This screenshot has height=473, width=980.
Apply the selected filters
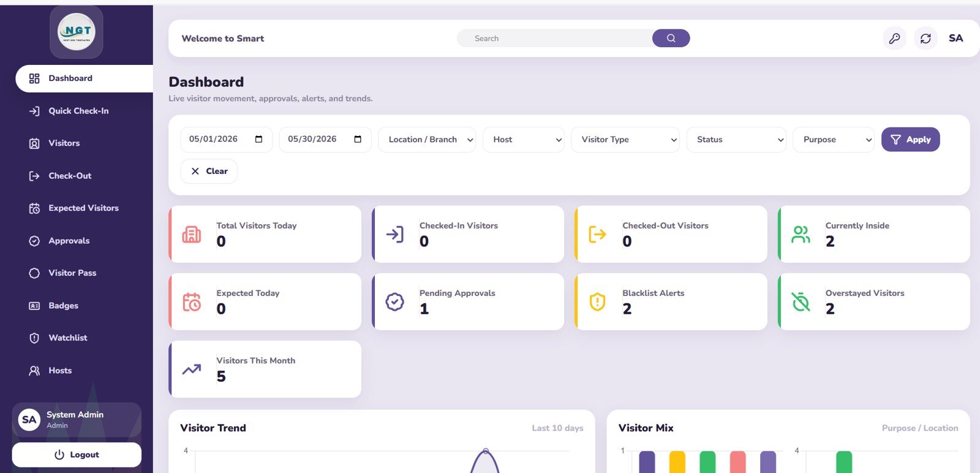pos(910,140)
